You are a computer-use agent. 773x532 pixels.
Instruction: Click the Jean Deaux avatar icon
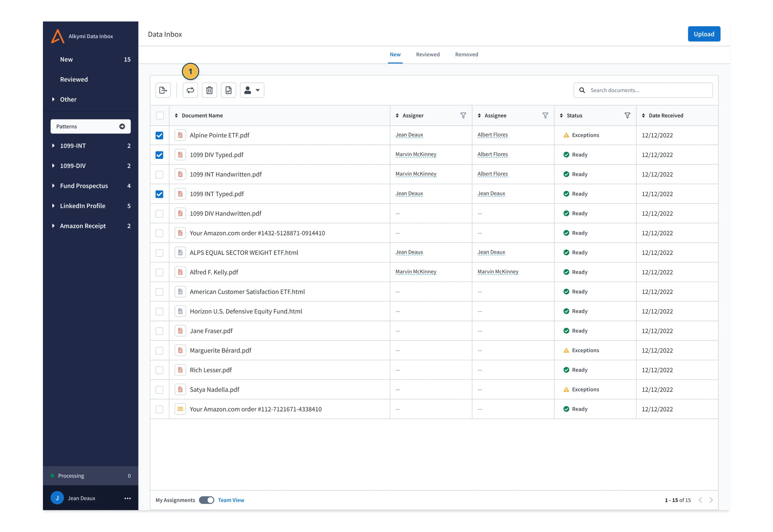click(x=57, y=498)
